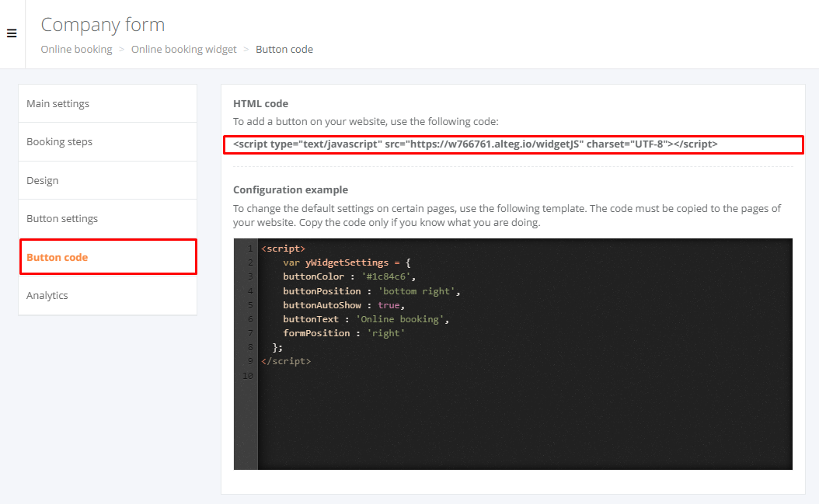Image resolution: width=819 pixels, height=504 pixels.
Task: Open the Online booking widget breadcrumb
Action: coord(183,49)
